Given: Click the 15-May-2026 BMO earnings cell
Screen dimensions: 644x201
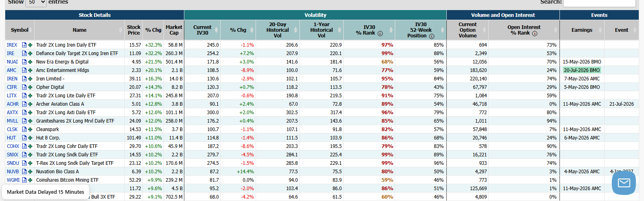Looking at the screenshot, I should (x=582, y=62).
